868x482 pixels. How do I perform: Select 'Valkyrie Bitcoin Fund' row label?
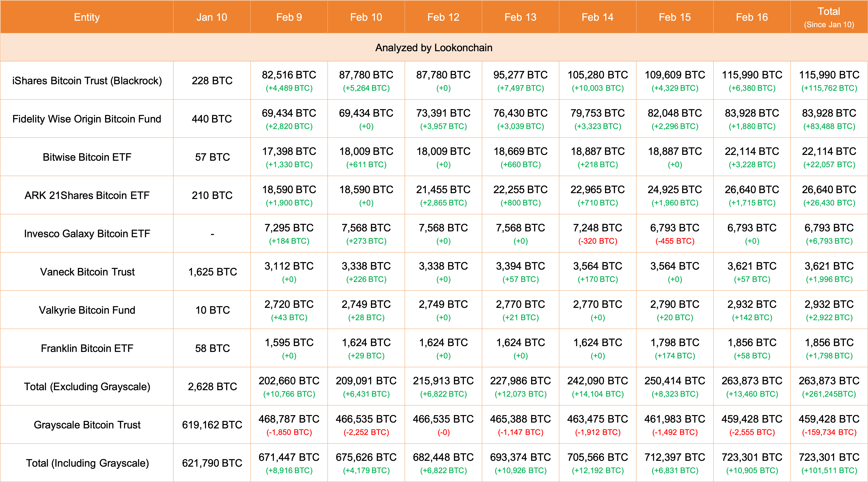[x=87, y=310]
